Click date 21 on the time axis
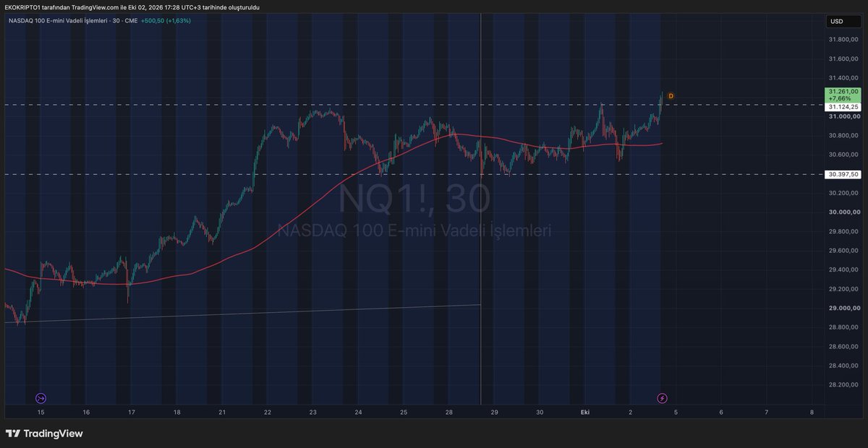This screenshot has width=868, height=448. coord(222,413)
